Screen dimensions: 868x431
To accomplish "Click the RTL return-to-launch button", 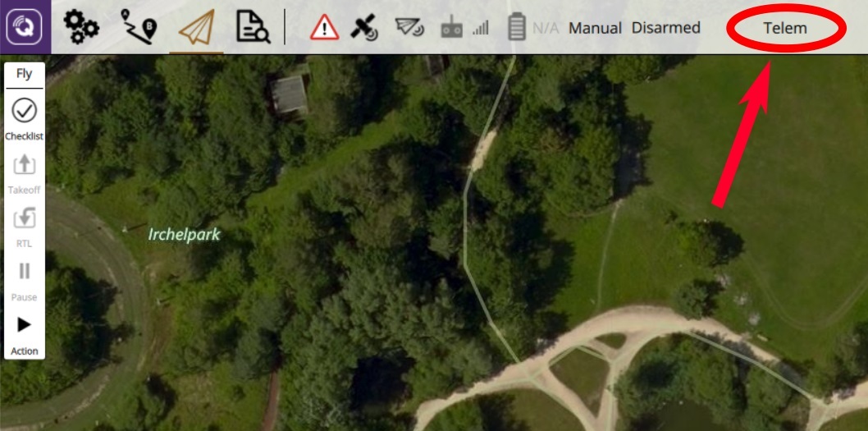I will [x=25, y=225].
